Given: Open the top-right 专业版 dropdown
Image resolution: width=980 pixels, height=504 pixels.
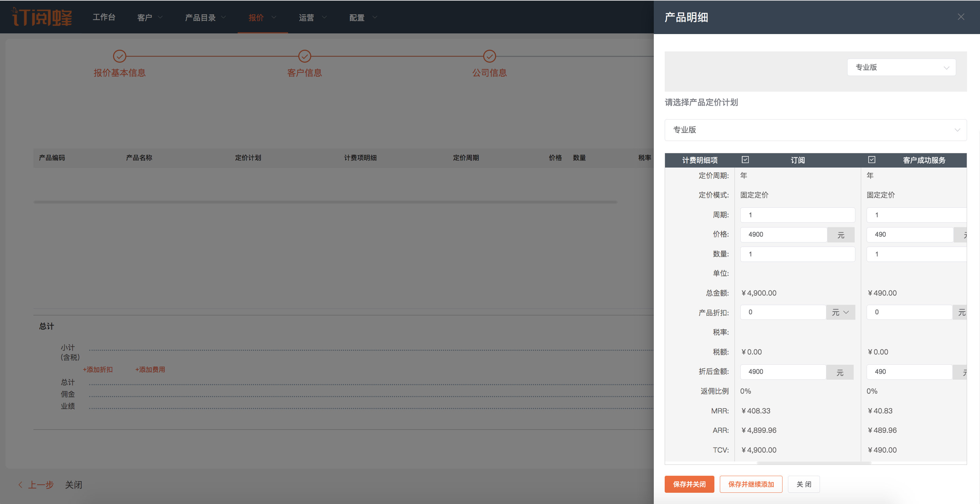Looking at the screenshot, I should [x=901, y=67].
